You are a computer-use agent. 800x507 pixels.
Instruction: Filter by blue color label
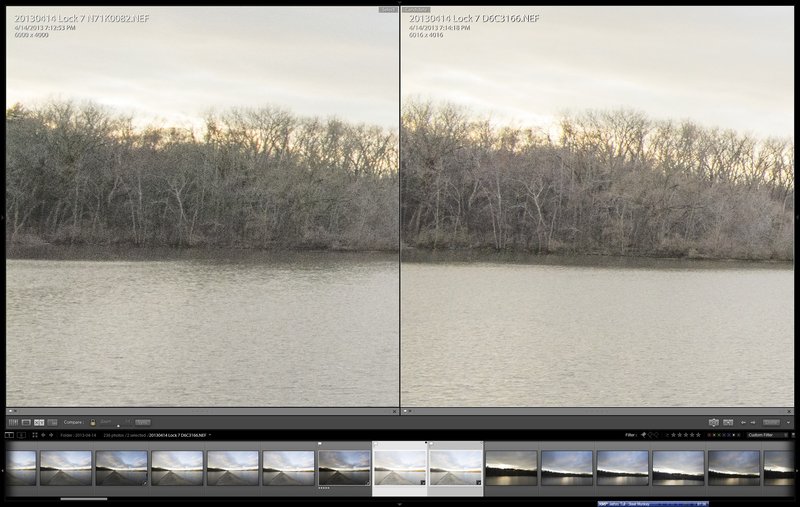point(724,435)
